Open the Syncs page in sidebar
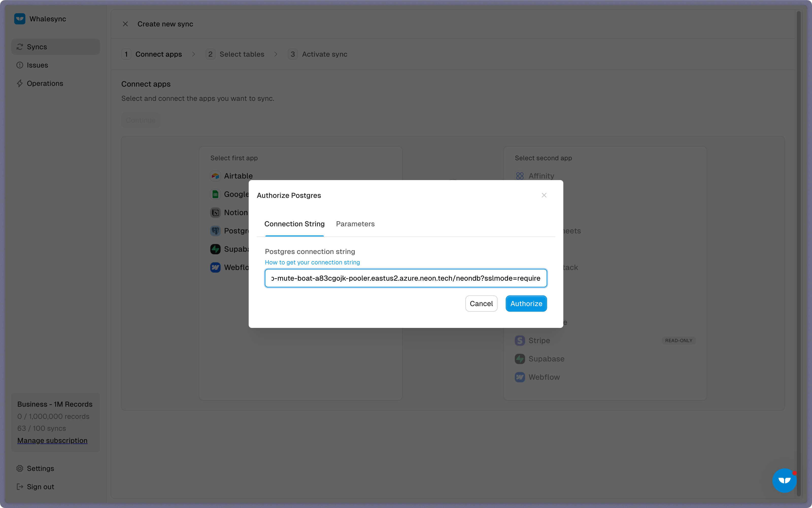Viewport: 812px width, 508px height. (x=55, y=47)
